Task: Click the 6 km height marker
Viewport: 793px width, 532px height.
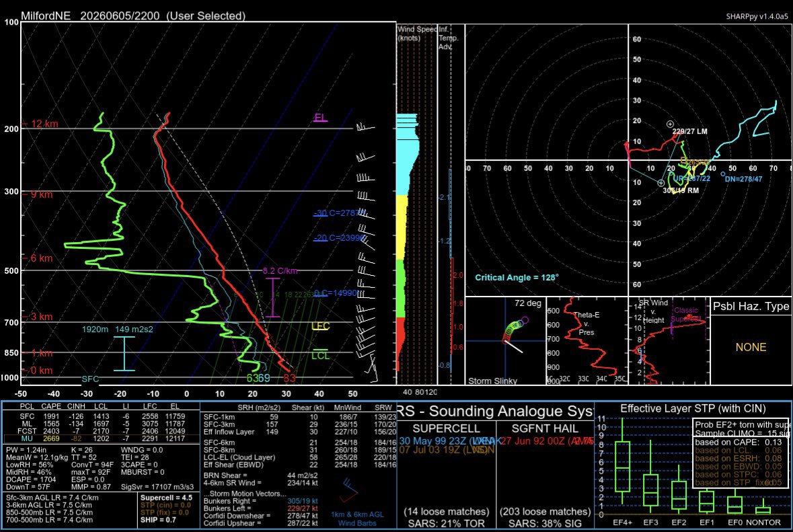Action: click(x=40, y=258)
